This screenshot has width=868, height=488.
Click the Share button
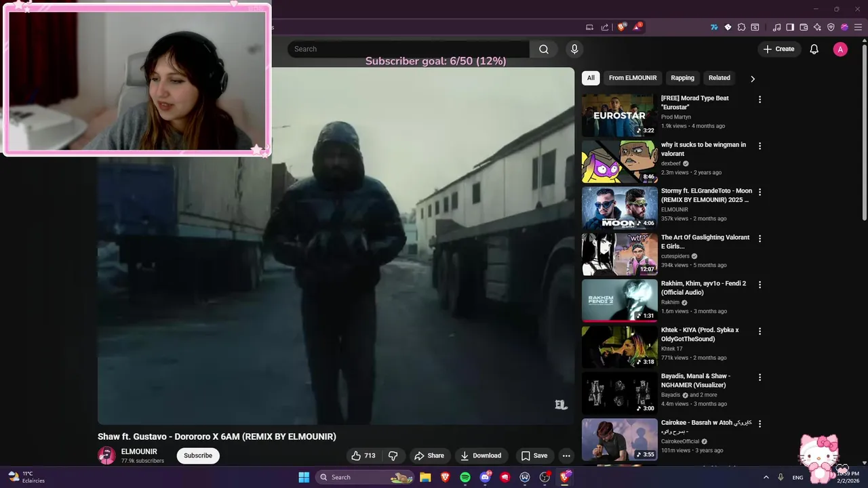[x=429, y=455]
